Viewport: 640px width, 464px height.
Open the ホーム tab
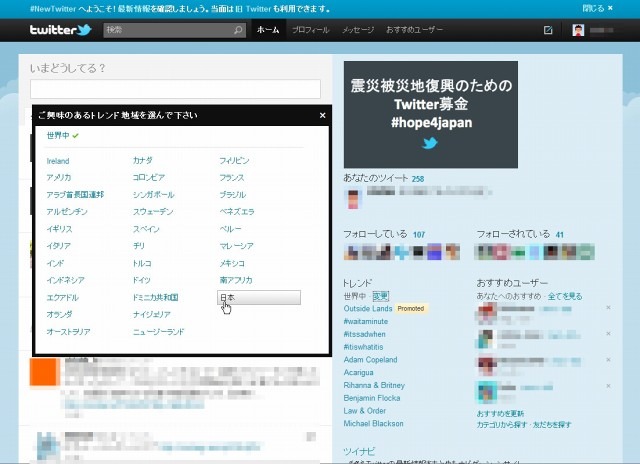(x=268, y=30)
